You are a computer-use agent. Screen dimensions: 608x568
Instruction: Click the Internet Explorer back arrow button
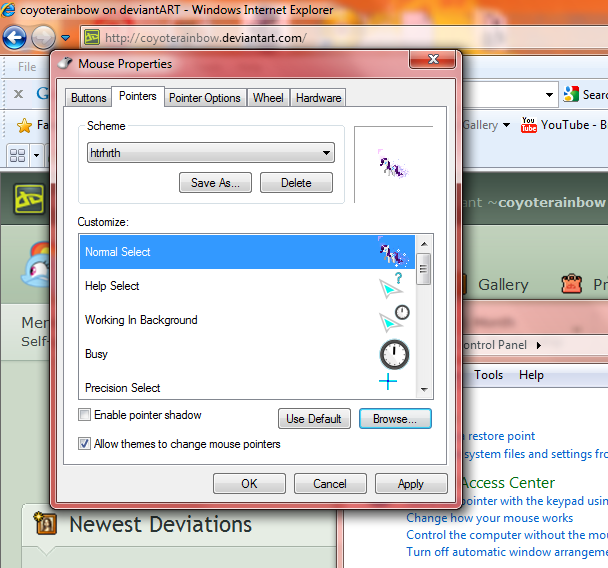[x=14, y=38]
